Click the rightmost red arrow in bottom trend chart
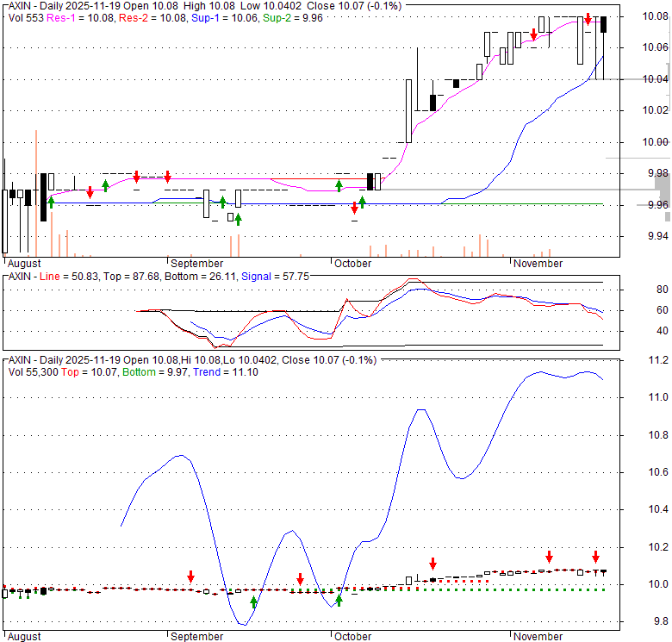 595,556
